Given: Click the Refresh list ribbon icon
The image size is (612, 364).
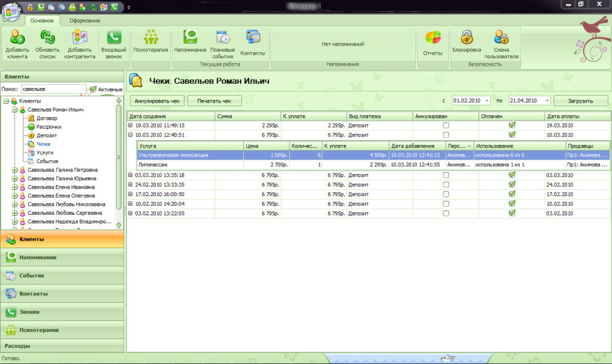Looking at the screenshot, I should 47,38.
